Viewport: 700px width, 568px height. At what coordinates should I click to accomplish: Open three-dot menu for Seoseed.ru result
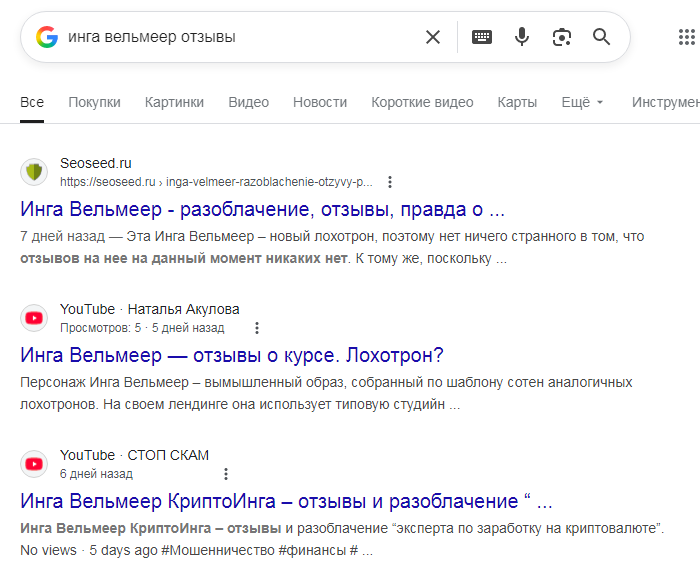390,182
